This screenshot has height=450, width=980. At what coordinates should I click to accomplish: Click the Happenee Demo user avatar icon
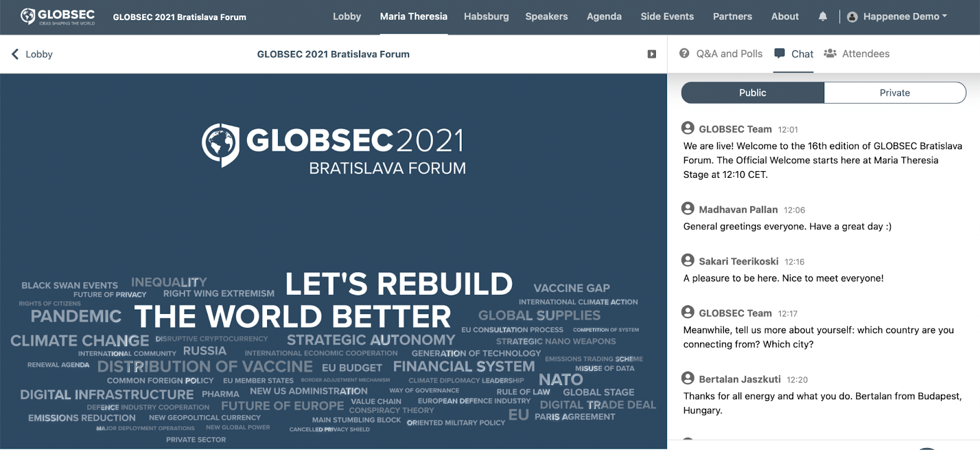[852, 17]
